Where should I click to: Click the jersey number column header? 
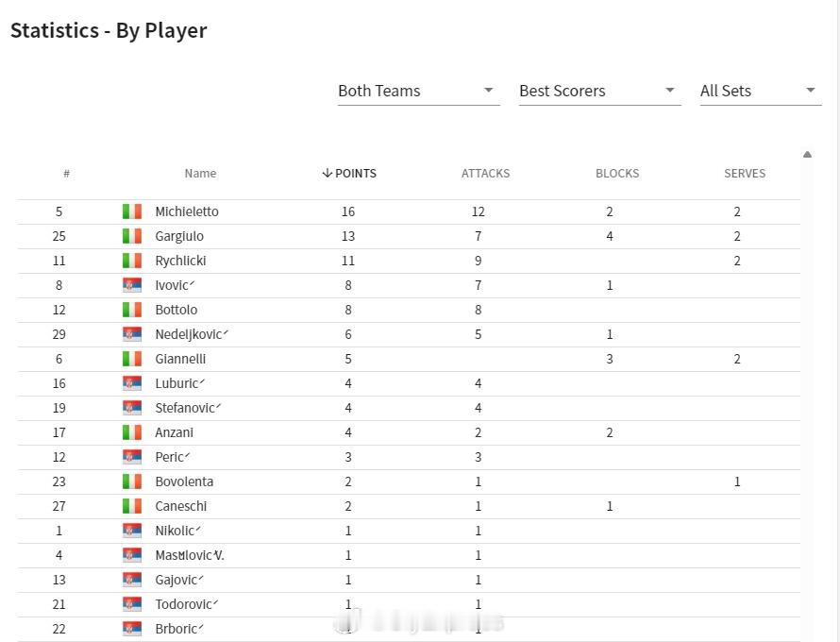66,174
